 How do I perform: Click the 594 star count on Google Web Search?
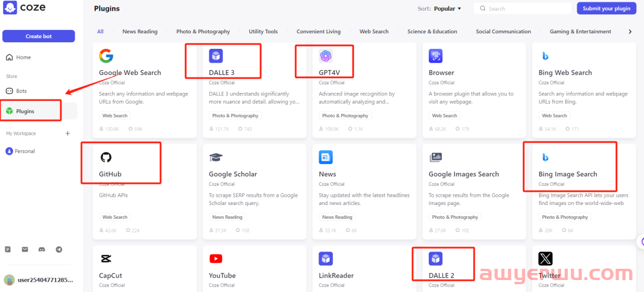[x=135, y=129]
